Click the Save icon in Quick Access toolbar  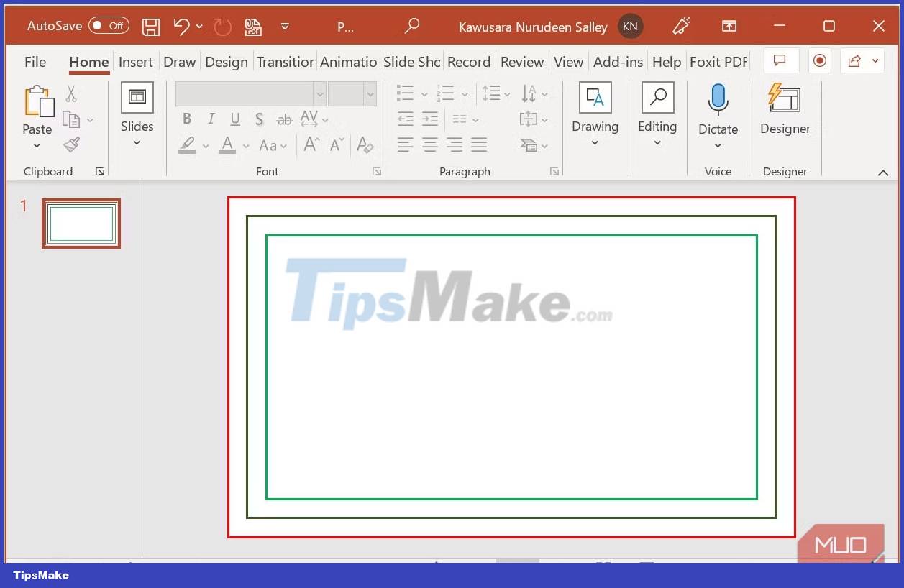point(150,26)
